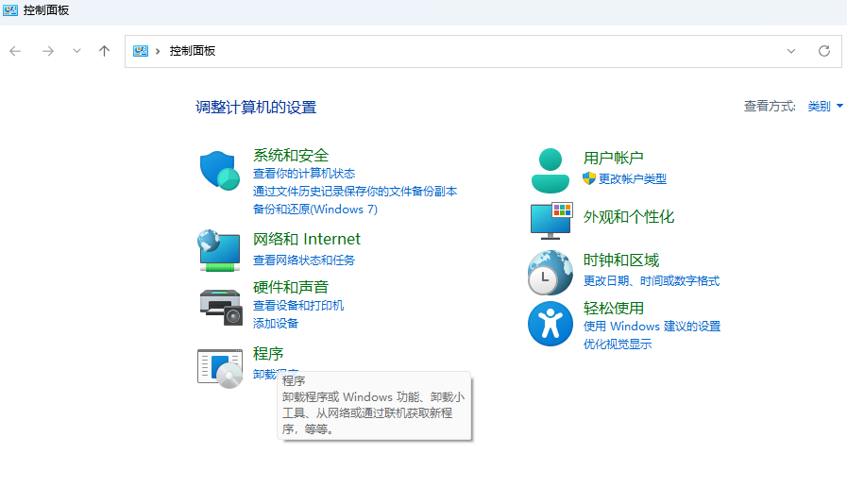The width and height of the screenshot is (847, 504).
Task: Click 备份和还原(Windows 7) link
Action: pos(315,209)
